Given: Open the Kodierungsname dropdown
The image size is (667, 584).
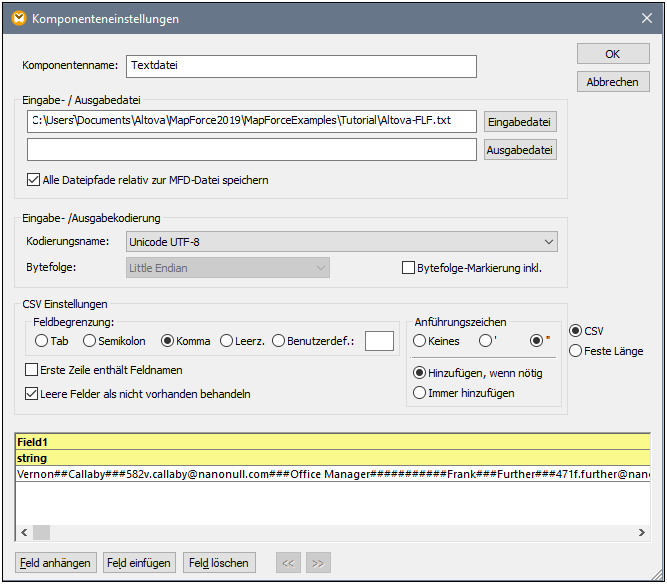Looking at the screenshot, I should click(342, 241).
